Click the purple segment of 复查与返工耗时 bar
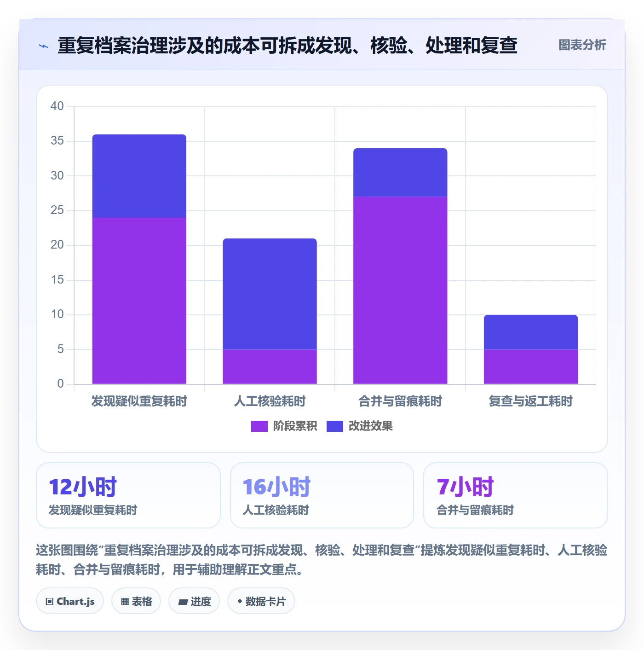 pos(531,366)
